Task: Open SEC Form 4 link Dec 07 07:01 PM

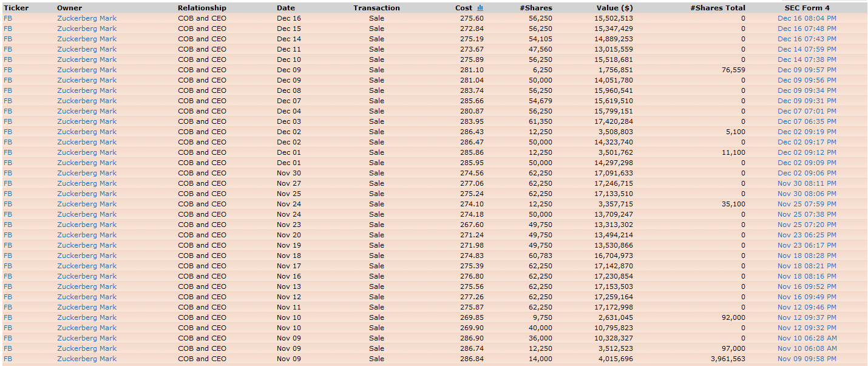Action: click(807, 111)
